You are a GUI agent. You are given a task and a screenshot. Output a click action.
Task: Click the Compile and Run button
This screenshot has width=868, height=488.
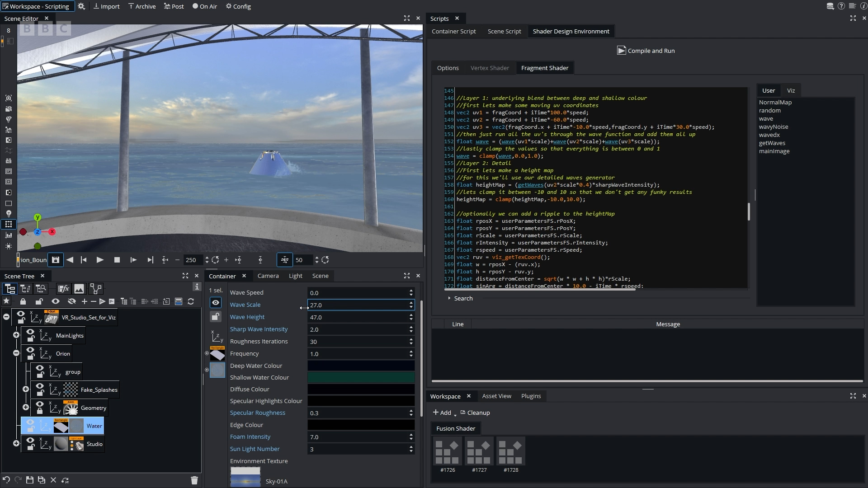(x=646, y=51)
